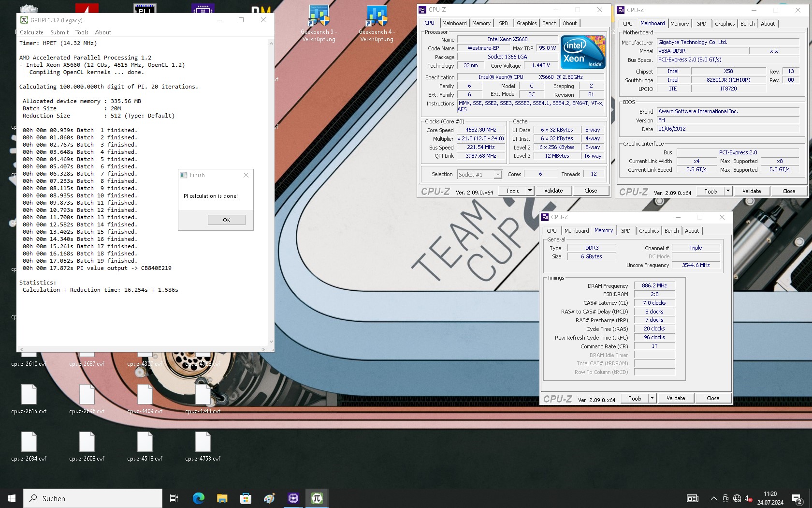
Task: Click the Core Speed 4652.30 MHz value
Action: tap(480, 130)
